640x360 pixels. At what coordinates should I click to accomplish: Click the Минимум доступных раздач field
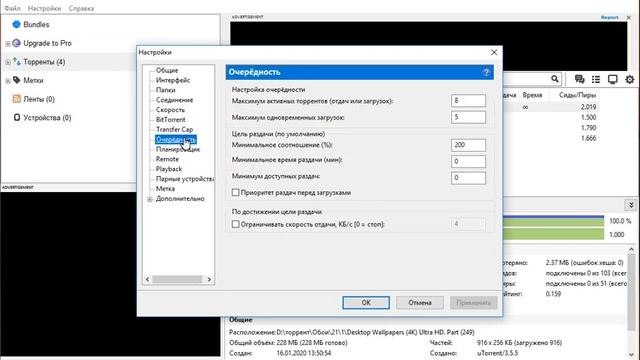pos(469,178)
